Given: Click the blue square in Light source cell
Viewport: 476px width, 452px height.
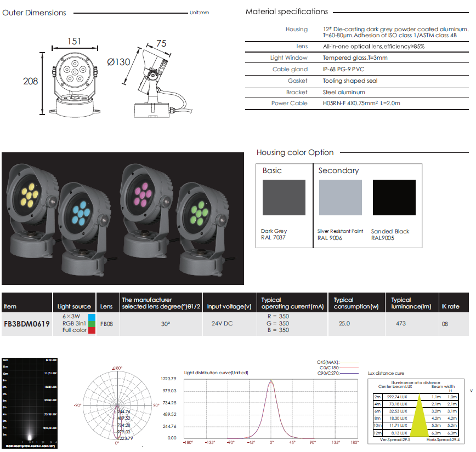Looking at the screenshot, I should (92, 318).
